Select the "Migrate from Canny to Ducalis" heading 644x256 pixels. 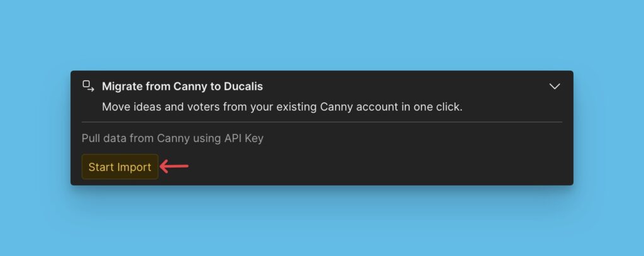(x=182, y=86)
